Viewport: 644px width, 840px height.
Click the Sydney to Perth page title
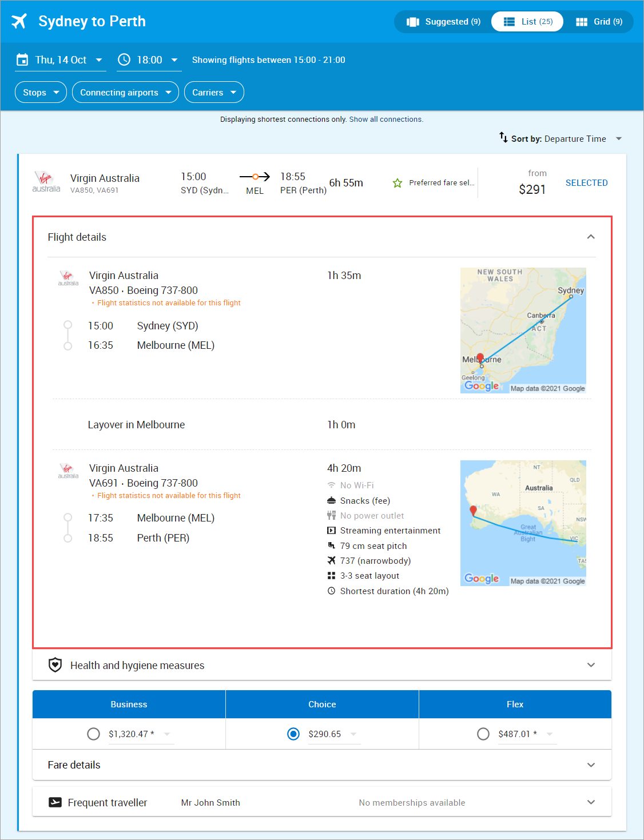click(x=92, y=21)
